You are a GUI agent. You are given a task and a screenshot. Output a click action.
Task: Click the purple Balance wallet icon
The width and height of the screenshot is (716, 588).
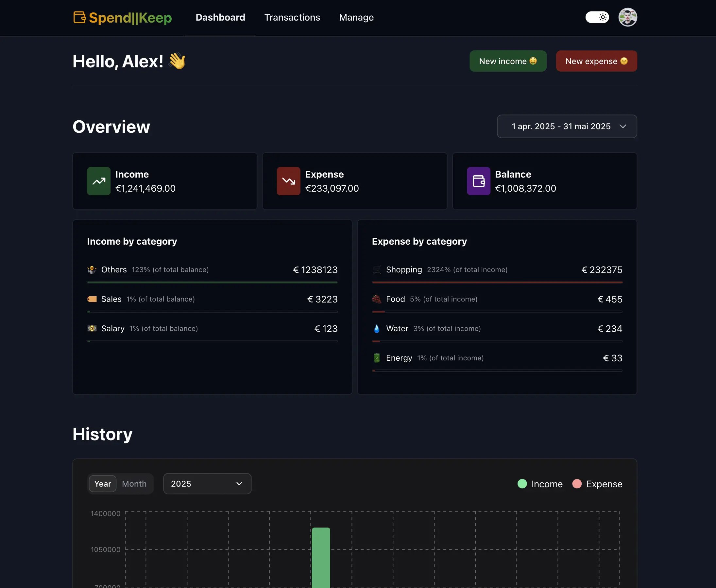point(478,181)
